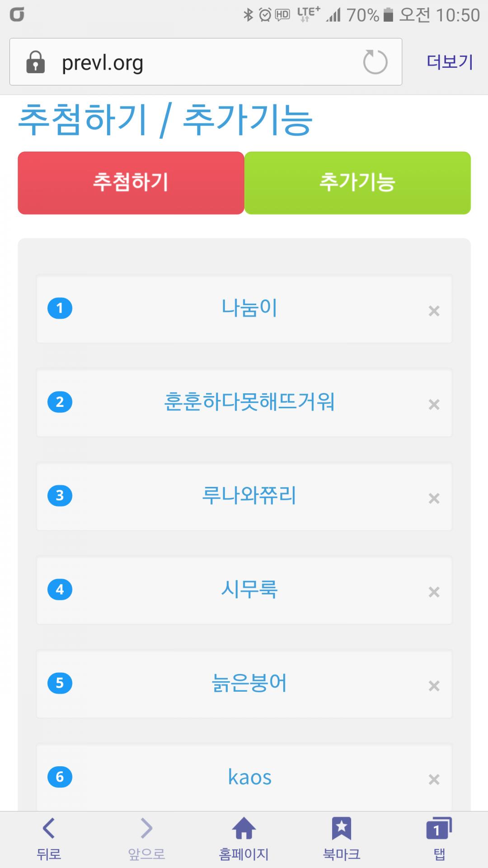
Task: Tap the lock icon in address bar
Action: (x=35, y=62)
